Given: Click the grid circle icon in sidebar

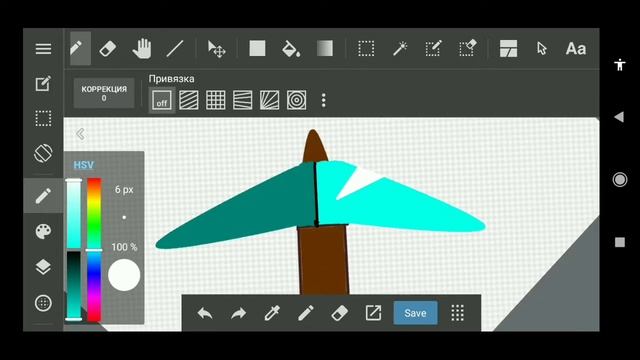Looking at the screenshot, I should pos(43,303).
